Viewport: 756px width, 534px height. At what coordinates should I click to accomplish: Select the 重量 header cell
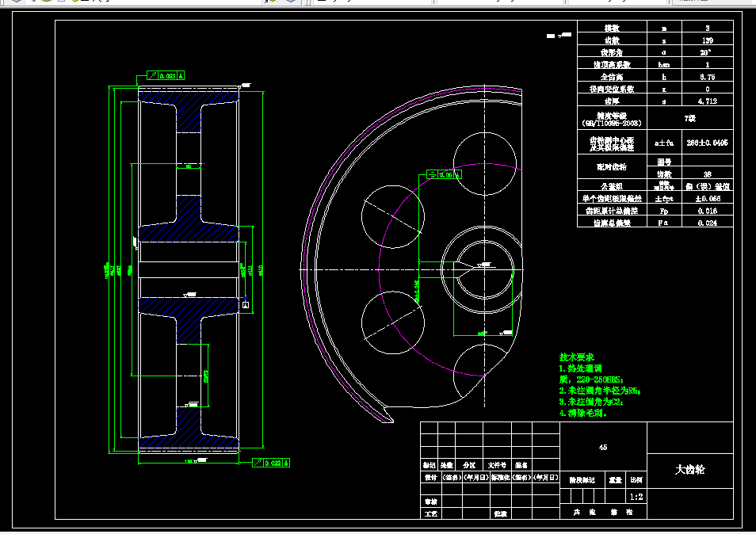click(615, 480)
